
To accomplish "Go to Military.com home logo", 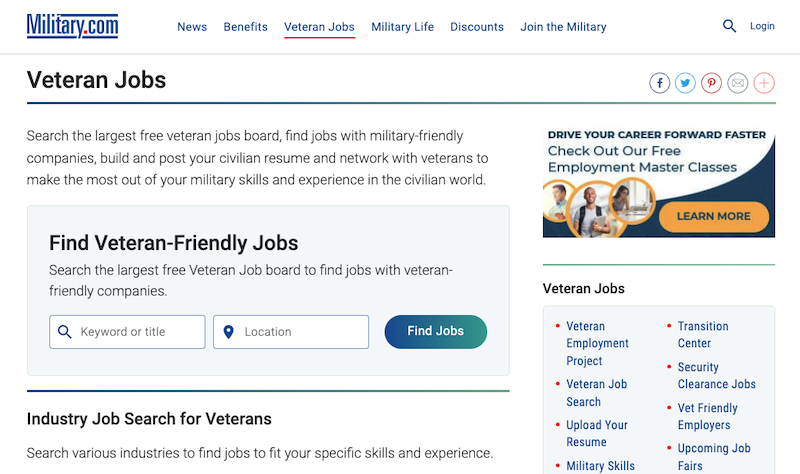I will coord(72,26).
